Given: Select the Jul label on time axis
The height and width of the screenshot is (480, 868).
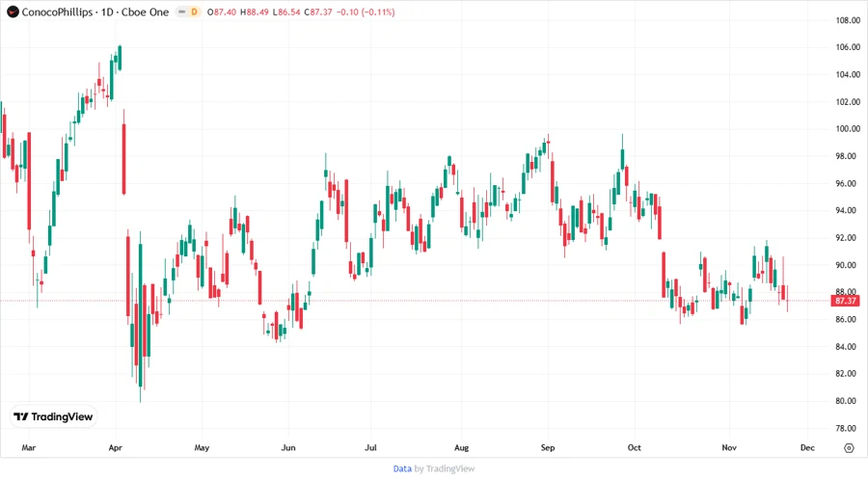Looking at the screenshot, I should [x=370, y=448].
